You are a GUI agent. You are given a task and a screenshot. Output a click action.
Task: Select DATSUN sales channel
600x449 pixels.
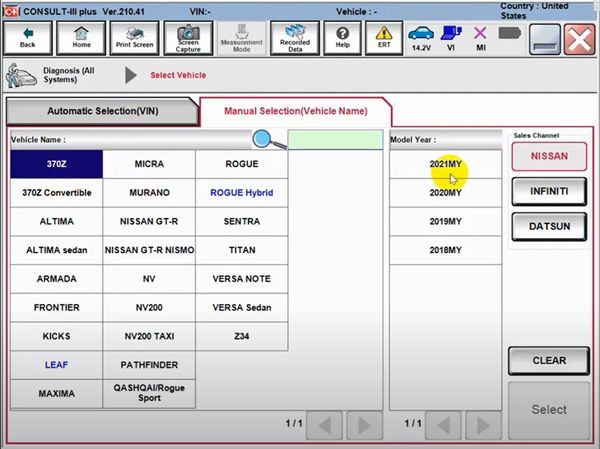pyautogui.click(x=549, y=227)
